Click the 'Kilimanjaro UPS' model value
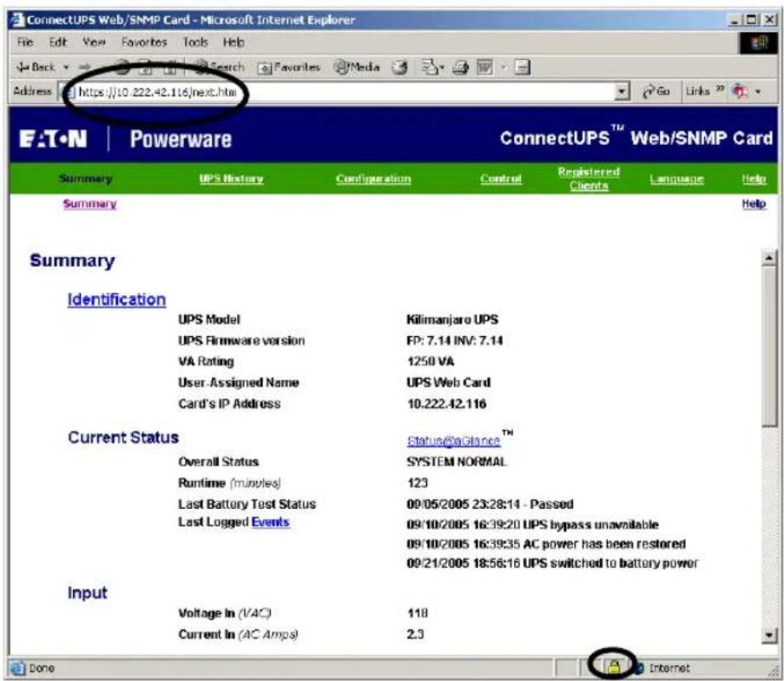 point(452,320)
